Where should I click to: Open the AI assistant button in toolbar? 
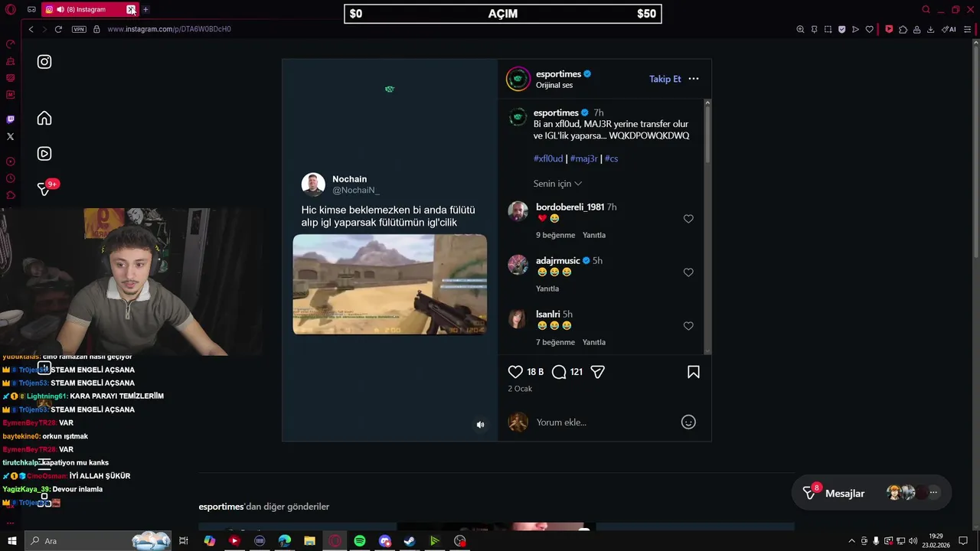tap(949, 29)
